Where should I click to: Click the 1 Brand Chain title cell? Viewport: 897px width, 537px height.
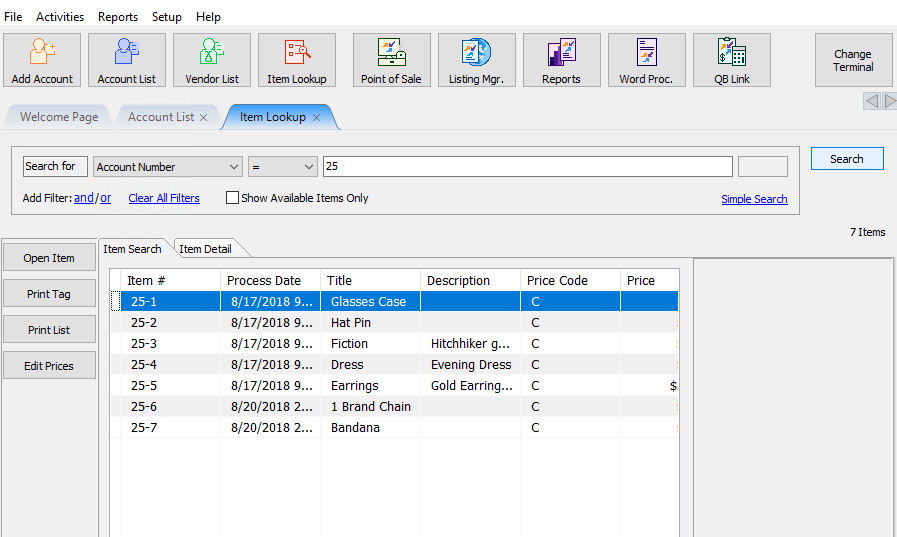tap(371, 407)
